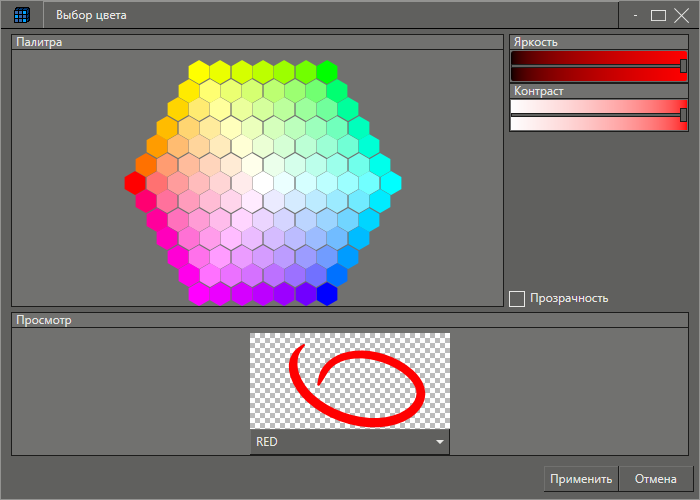Select the cyan hexagon at far right
Screen dimensions: 700x500
coord(391,182)
